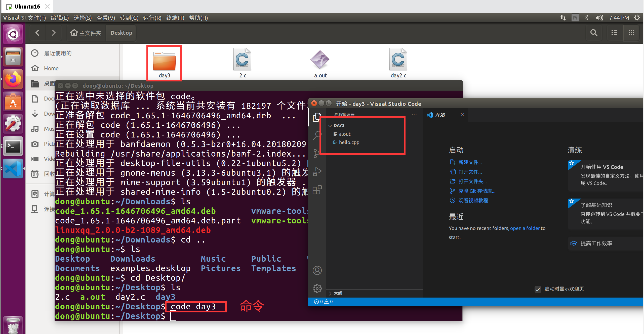Launch Firefox from the launcher
644x334 pixels.
pos(13,79)
